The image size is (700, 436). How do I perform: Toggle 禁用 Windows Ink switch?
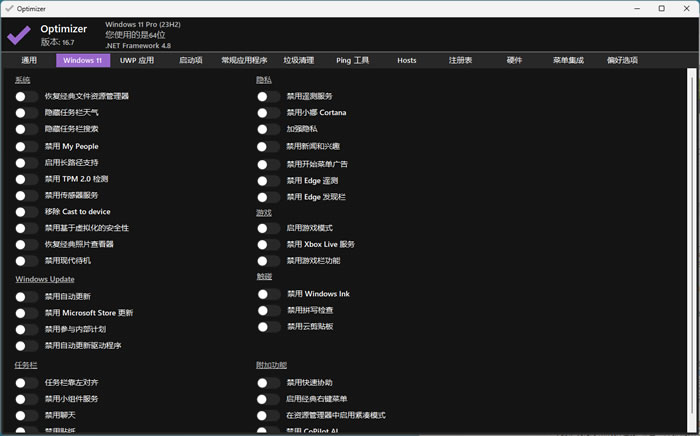269,294
